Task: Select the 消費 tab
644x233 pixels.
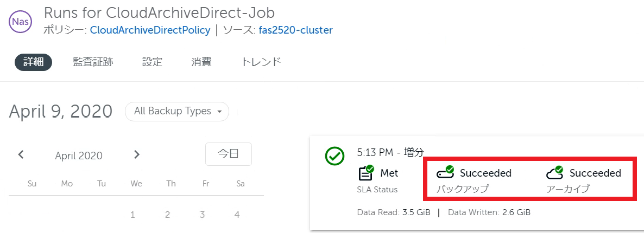Action: pos(201,62)
